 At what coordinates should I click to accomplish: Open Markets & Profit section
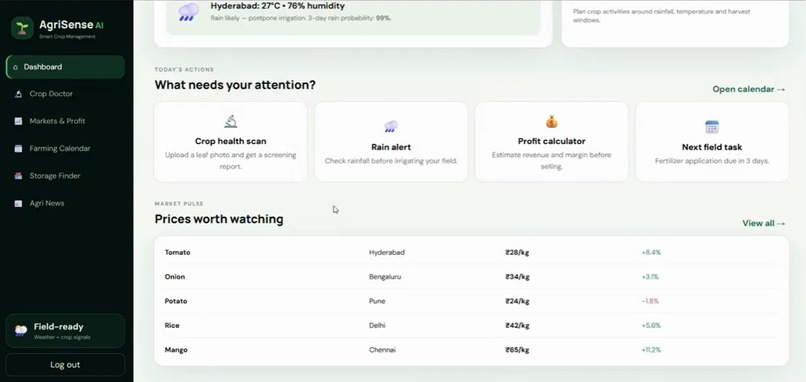click(65, 121)
